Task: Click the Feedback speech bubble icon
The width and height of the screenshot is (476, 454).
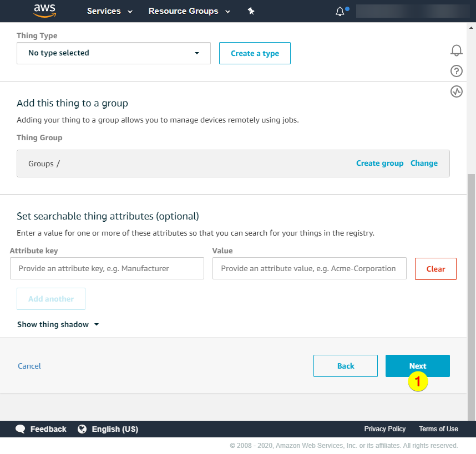Action: tap(21, 429)
